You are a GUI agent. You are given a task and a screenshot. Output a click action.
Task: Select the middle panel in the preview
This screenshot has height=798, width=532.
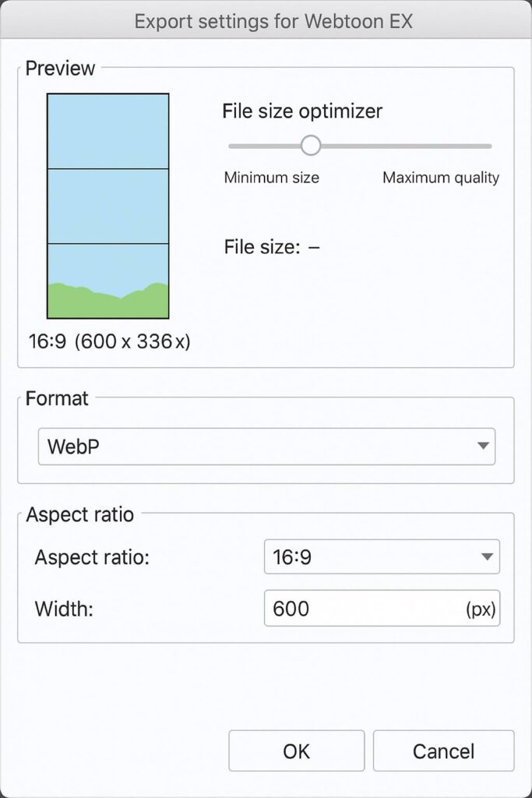[x=107, y=206]
